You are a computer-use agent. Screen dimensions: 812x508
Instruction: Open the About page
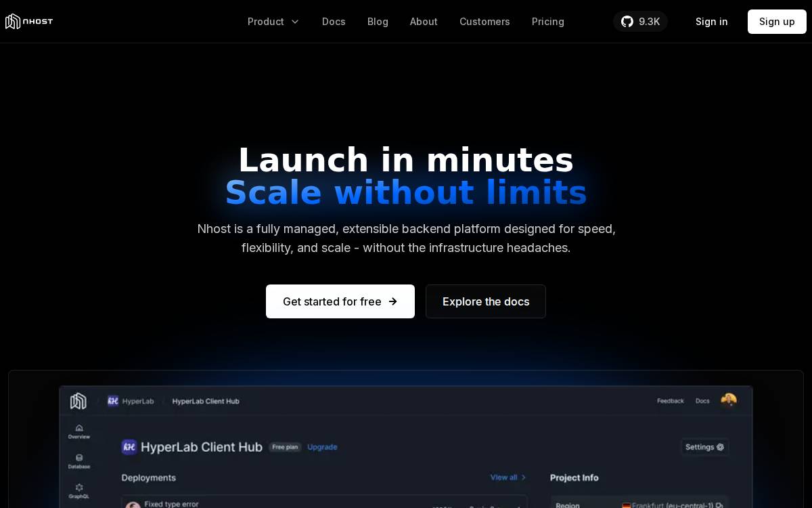click(424, 22)
